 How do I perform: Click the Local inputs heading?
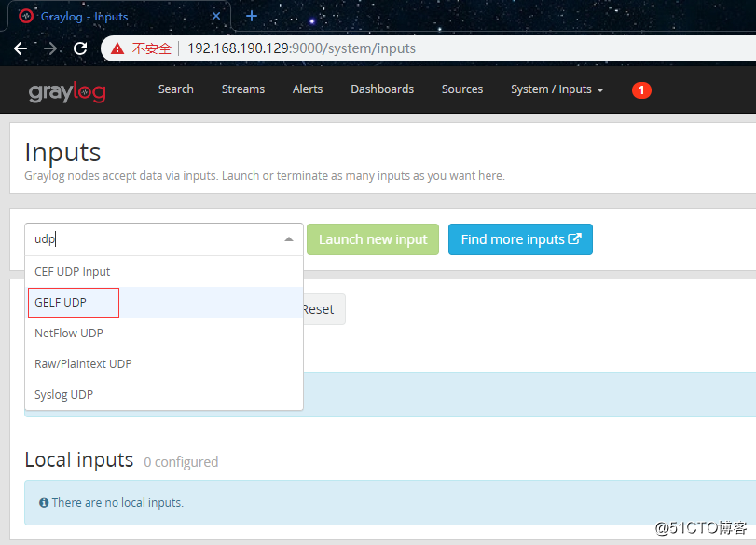click(x=79, y=460)
